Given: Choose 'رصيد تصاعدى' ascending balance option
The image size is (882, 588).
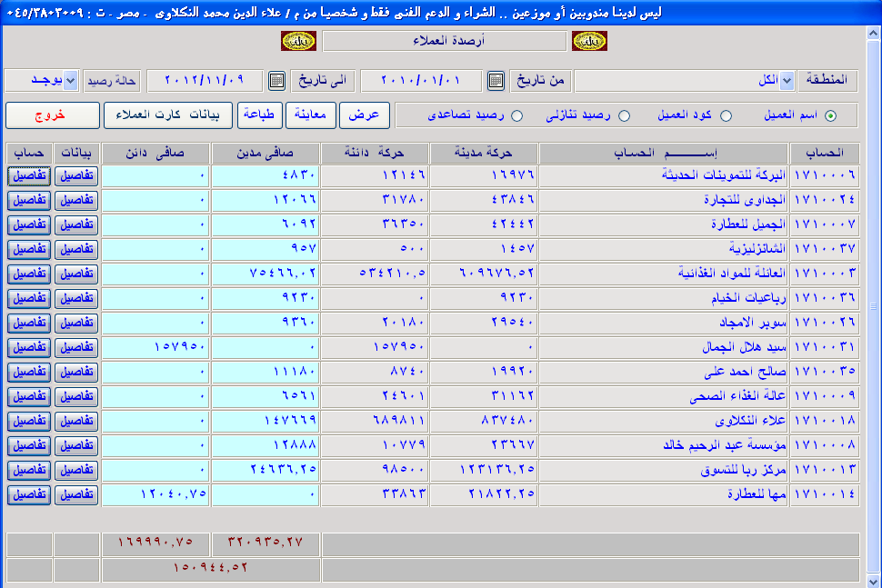Looking at the screenshot, I should pyautogui.click(x=516, y=115).
